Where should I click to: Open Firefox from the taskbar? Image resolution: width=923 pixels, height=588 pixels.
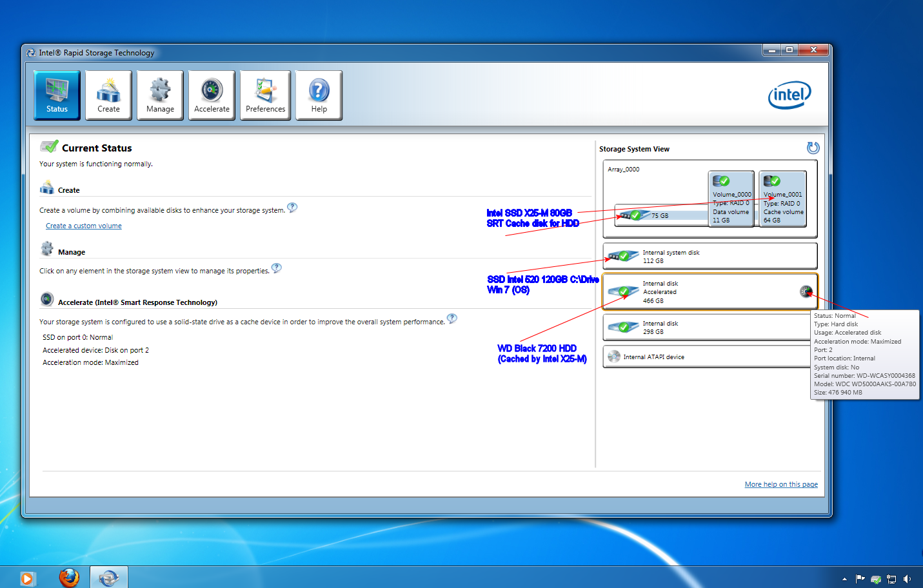pyautogui.click(x=69, y=578)
